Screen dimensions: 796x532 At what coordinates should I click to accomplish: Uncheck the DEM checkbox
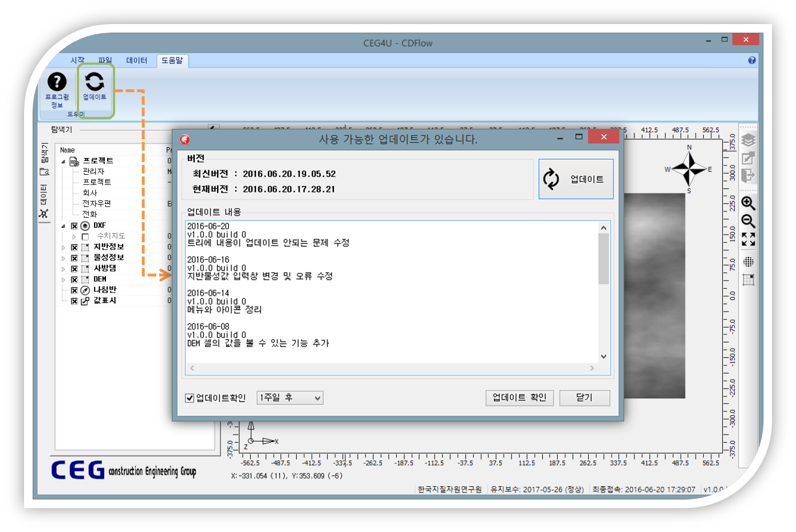(74, 279)
